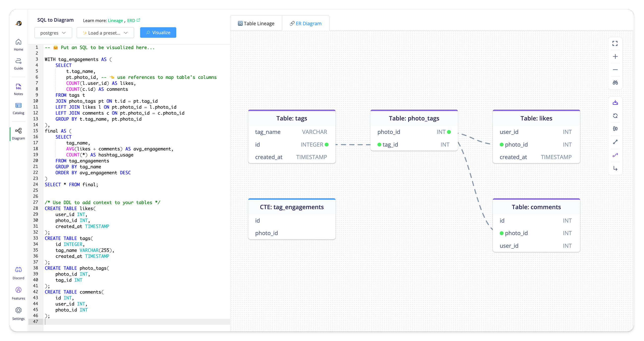Refresh the diagram layout

(x=615, y=116)
